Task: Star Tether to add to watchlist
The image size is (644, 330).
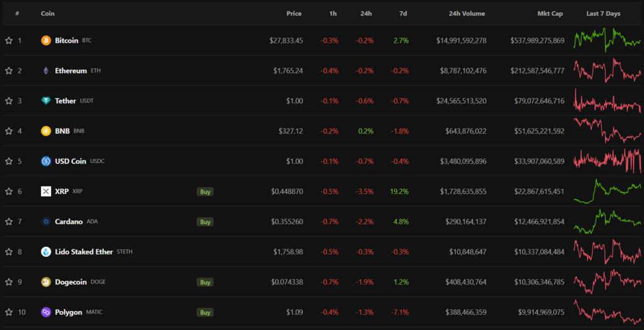Action: tap(9, 101)
